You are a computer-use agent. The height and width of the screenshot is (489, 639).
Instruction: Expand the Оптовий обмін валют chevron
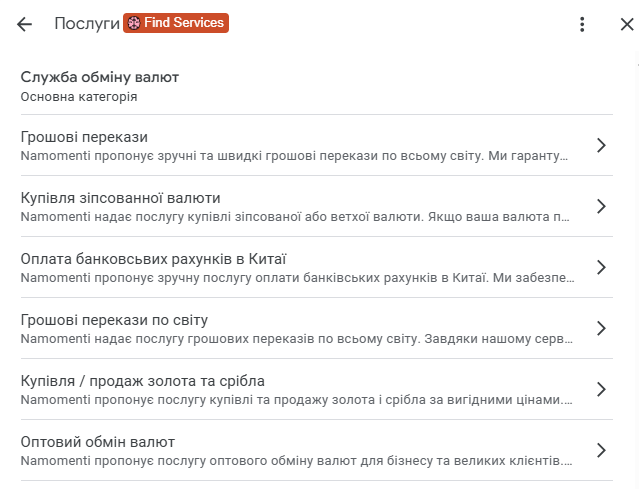pyautogui.click(x=601, y=450)
